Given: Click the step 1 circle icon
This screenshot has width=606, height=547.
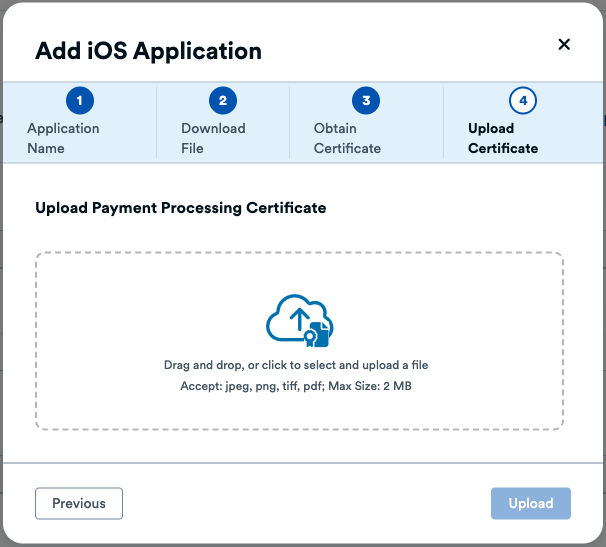Looking at the screenshot, I should pos(79,100).
